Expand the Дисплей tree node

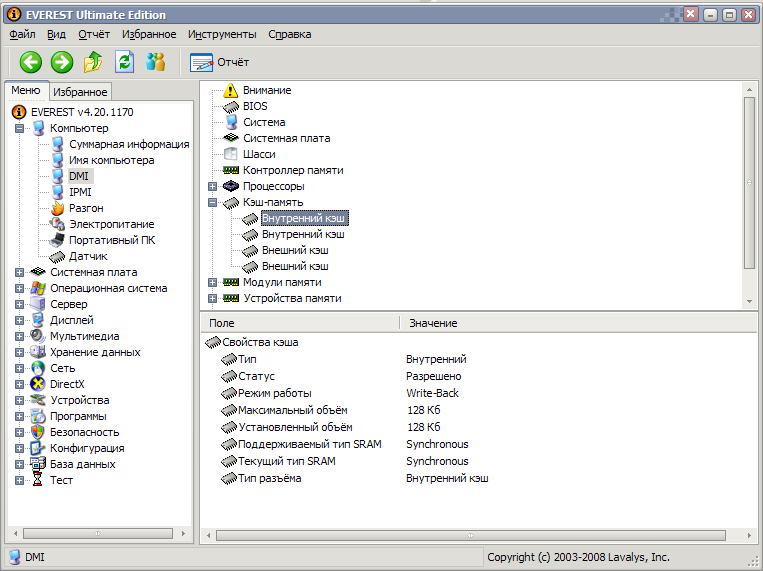coord(19,321)
